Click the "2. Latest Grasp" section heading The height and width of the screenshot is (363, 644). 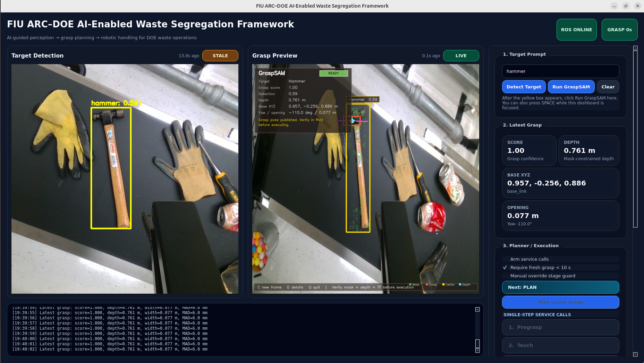[522, 125]
